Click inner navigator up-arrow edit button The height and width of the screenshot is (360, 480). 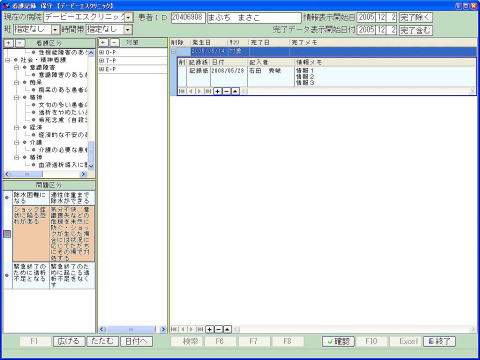[235, 91]
